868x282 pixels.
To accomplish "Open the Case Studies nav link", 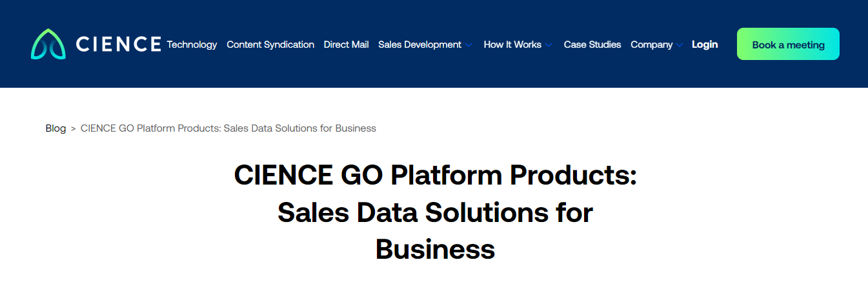I will pos(592,45).
